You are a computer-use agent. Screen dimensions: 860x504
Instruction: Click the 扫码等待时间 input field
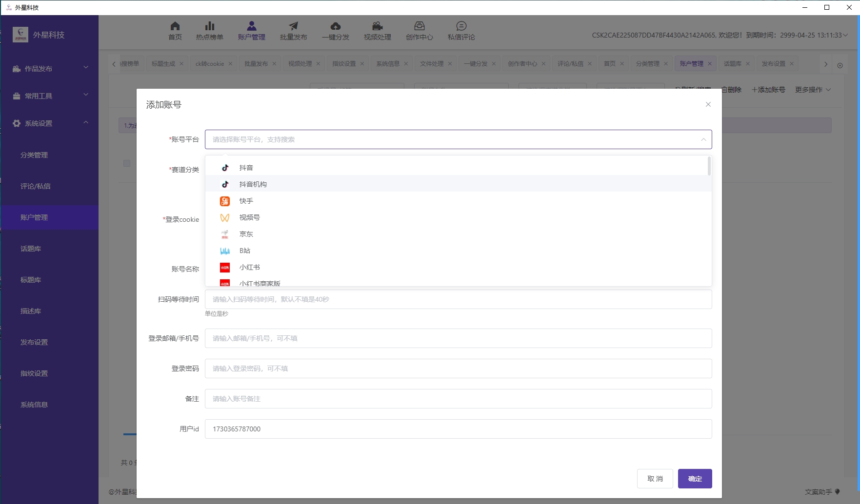[x=458, y=299]
